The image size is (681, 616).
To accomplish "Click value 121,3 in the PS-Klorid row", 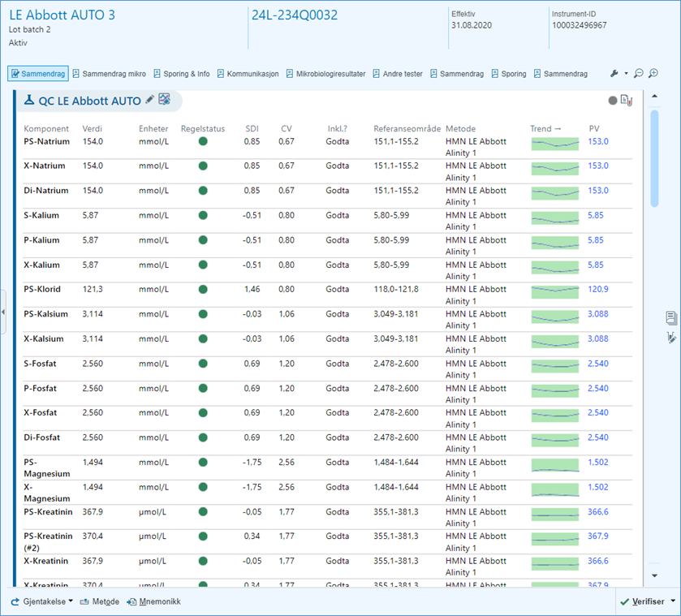I will (93, 289).
